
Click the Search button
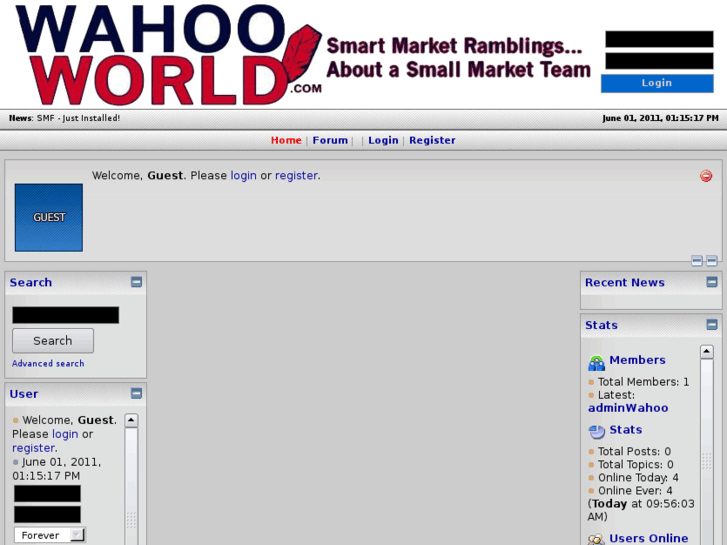pos(53,340)
